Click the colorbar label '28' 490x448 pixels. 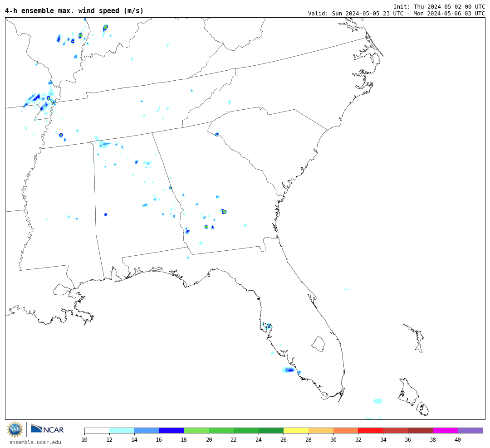[x=309, y=440]
